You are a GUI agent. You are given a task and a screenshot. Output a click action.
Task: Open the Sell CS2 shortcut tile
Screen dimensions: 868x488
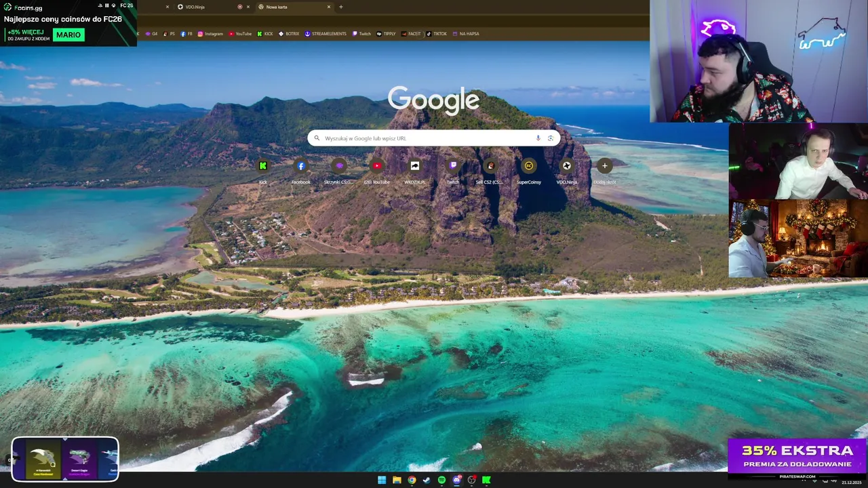tap(490, 170)
